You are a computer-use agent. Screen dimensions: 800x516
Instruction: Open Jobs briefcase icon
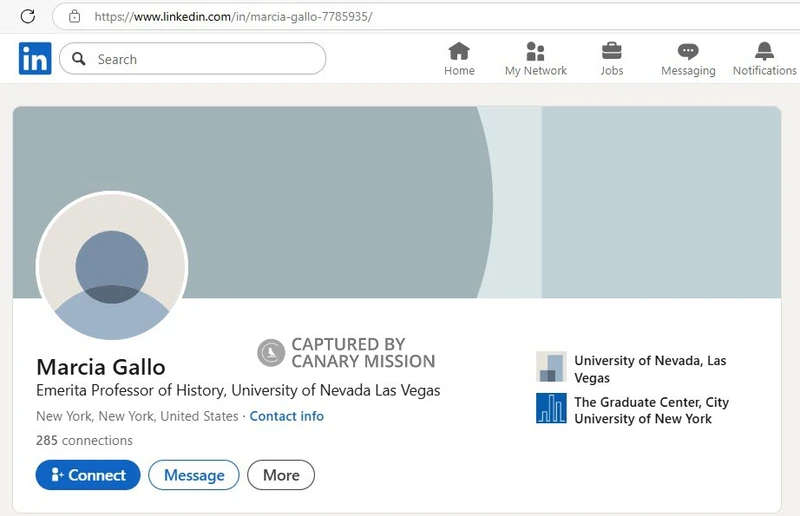[x=611, y=51]
